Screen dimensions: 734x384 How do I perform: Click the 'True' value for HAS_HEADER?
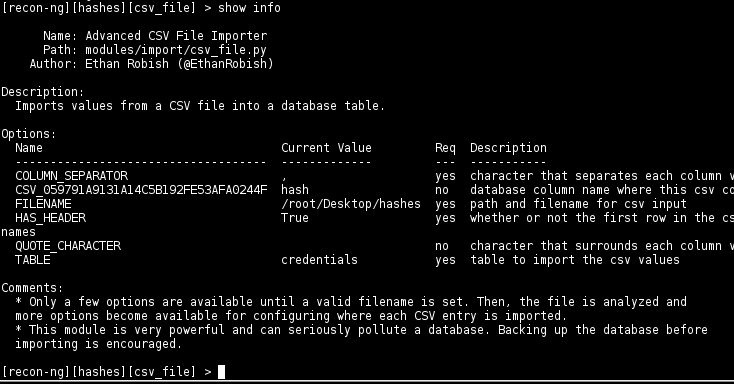point(295,218)
